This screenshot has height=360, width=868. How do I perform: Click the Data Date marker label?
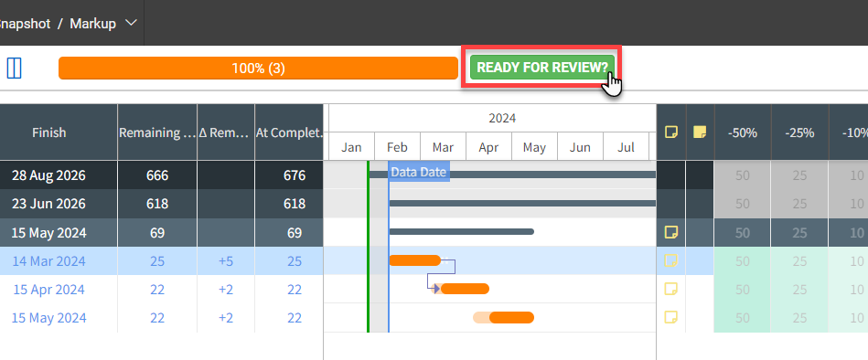point(418,172)
